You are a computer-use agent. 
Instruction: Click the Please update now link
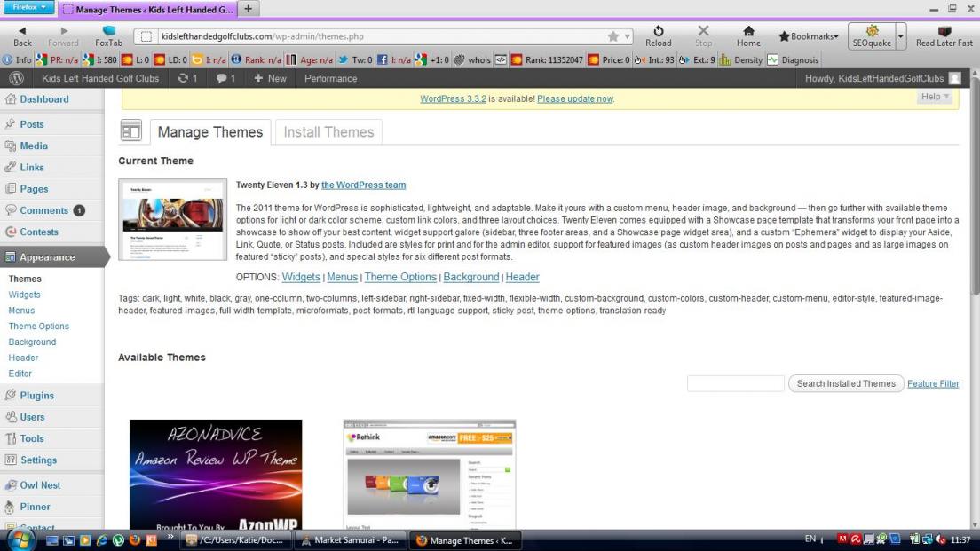pyautogui.click(x=575, y=98)
